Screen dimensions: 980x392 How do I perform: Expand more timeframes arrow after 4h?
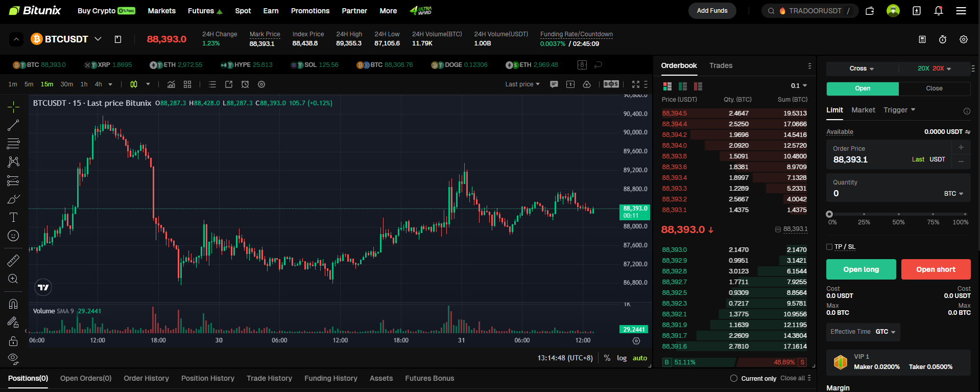tap(110, 84)
